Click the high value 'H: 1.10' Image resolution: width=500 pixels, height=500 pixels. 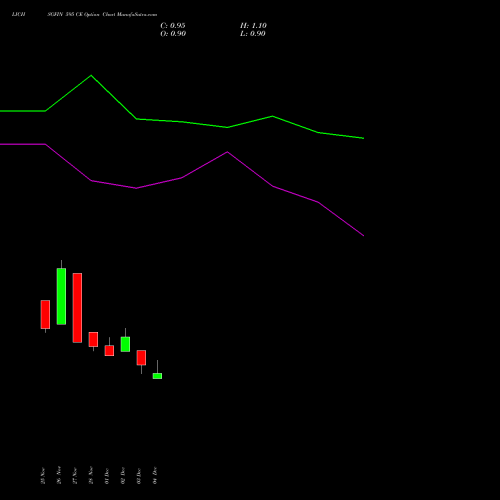(x=253, y=26)
